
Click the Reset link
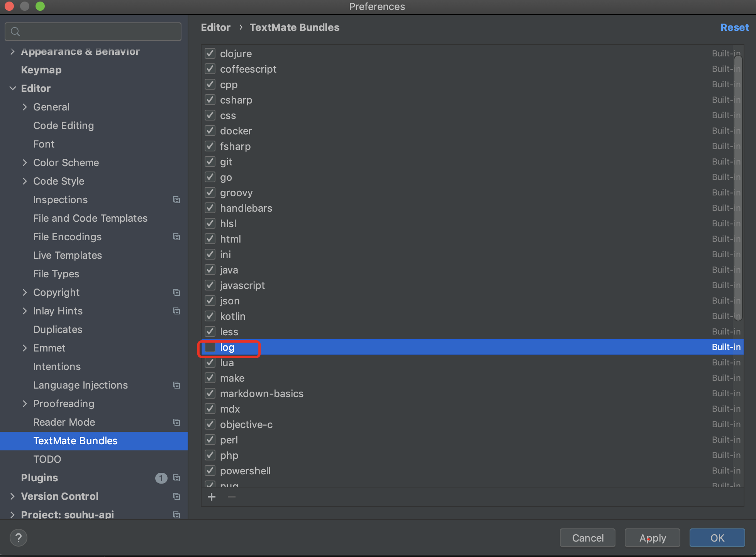(734, 27)
